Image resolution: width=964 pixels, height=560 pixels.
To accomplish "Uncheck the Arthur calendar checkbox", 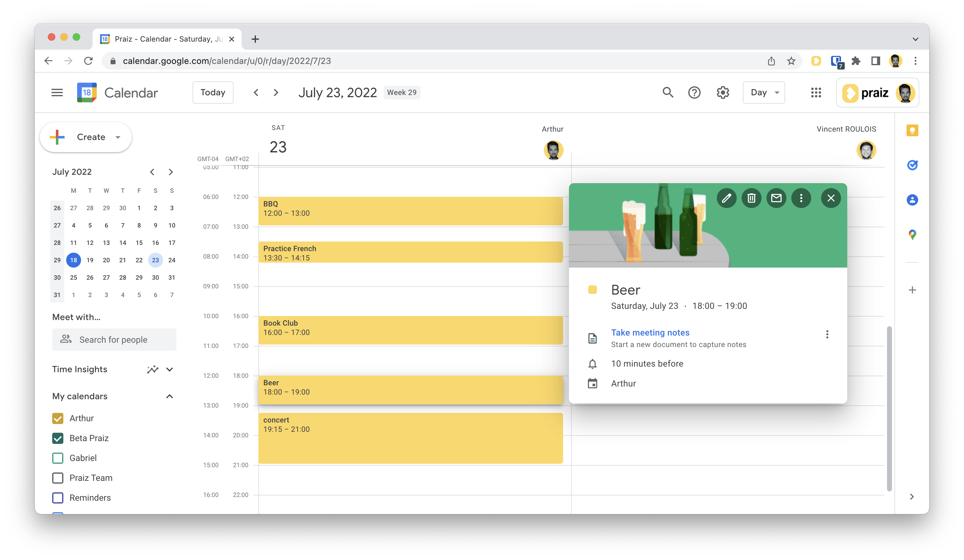I will (x=58, y=418).
